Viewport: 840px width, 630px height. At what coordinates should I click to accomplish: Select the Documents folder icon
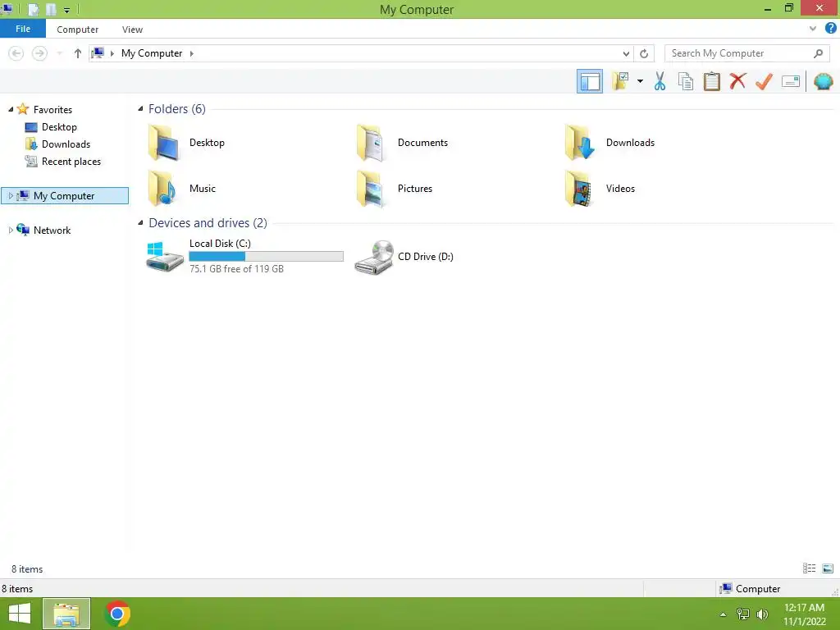point(372,143)
